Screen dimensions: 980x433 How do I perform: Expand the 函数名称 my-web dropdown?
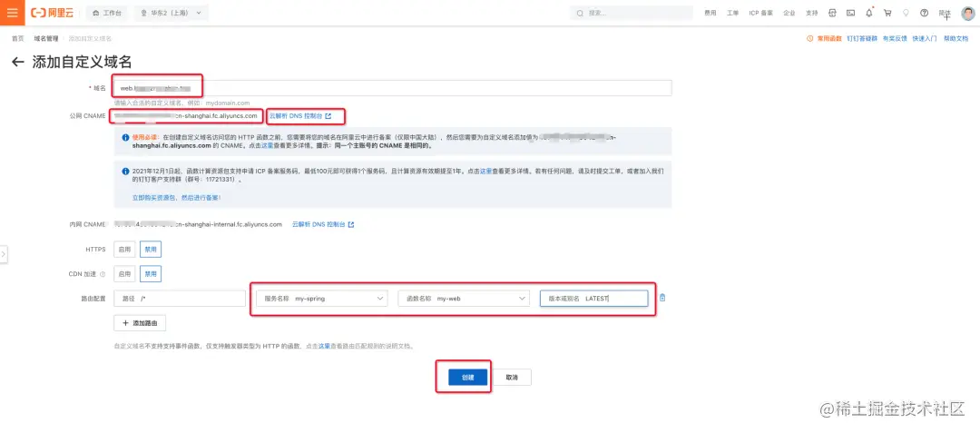(x=464, y=299)
